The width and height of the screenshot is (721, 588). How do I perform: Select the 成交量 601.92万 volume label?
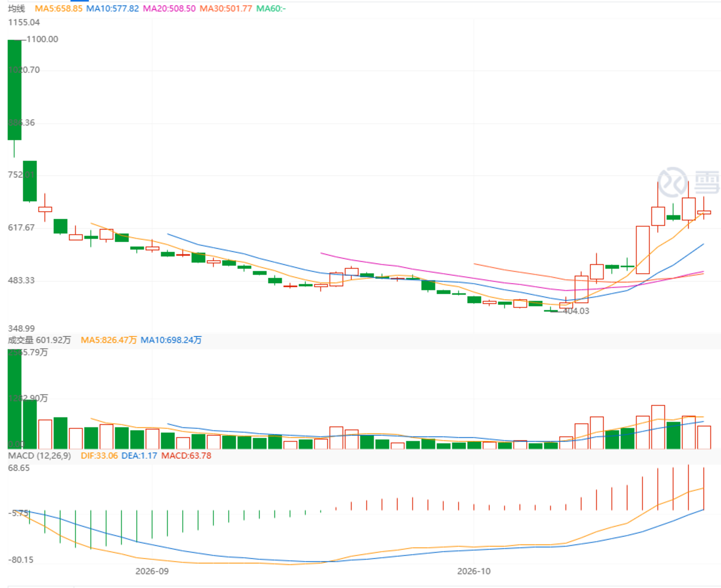click(40, 340)
